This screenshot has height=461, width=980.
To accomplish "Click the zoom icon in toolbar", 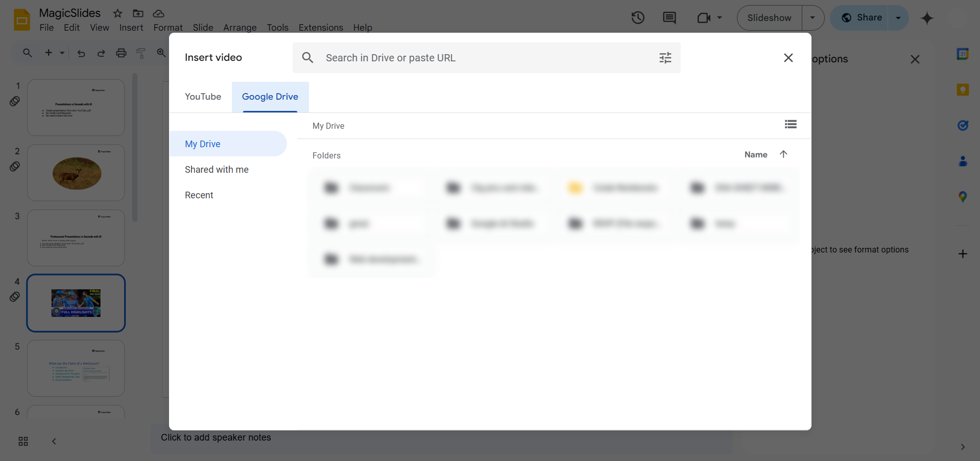I will click(x=161, y=53).
